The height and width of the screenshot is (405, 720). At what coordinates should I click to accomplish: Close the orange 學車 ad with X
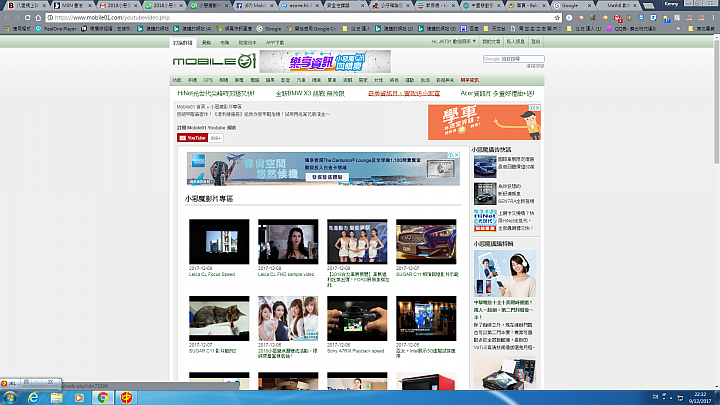click(537, 107)
